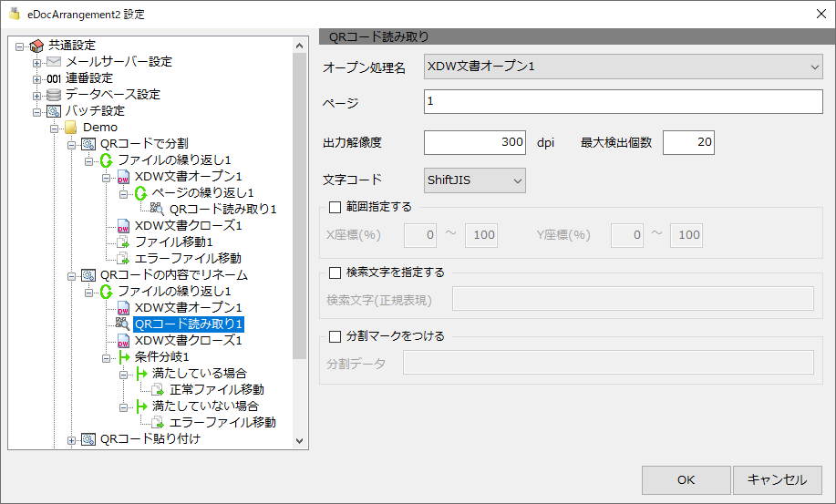
Task: Click the ファイル移動1 file move icon
Action: click(x=123, y=242)
